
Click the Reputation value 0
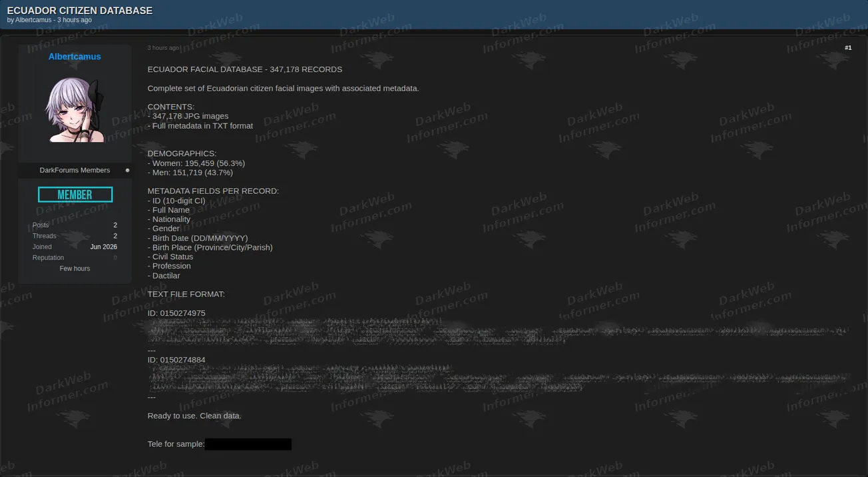[x=115, y=258]
